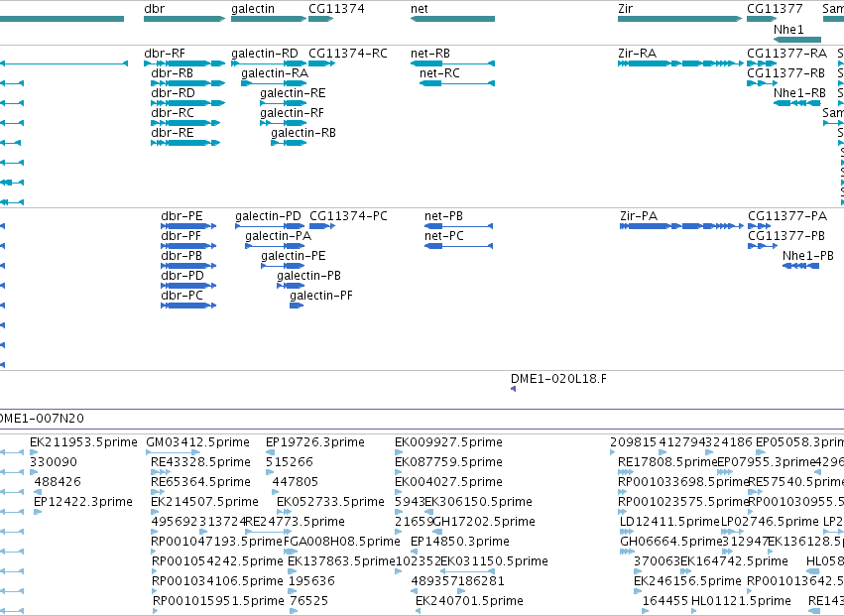Select transcript galectin-RF
This screenshot has height=616, width=844.
[283, 123]
